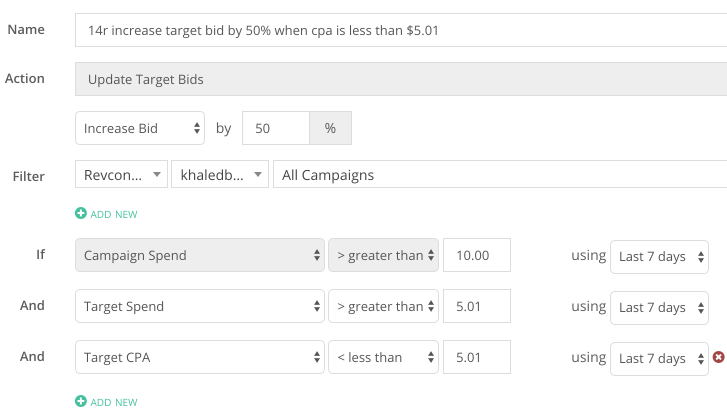Image resolution: width=727 pixels, height=417 pixels.
Task: Change the less than operator dropdown
Action: pyautogui.click(x=383, y=357)
